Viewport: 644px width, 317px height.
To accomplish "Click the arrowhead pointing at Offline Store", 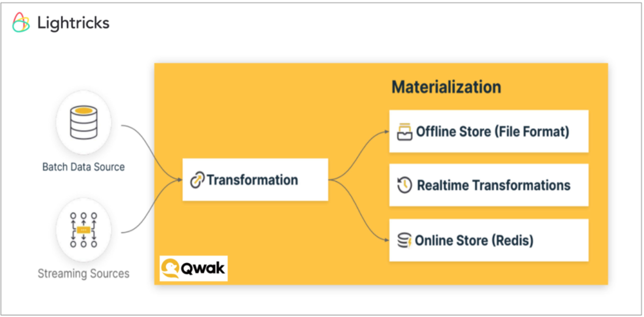I will [x=387, y=131].
